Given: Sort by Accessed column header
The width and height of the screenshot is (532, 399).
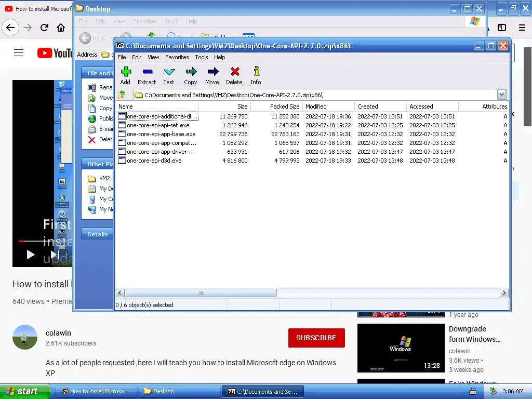Looking at the screenshot, I should (432, 107).
